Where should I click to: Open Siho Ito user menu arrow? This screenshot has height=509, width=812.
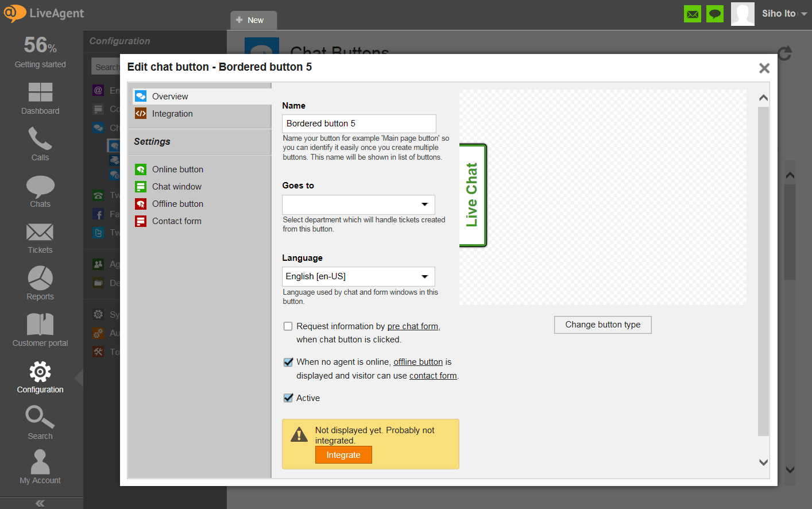point(804,14)
